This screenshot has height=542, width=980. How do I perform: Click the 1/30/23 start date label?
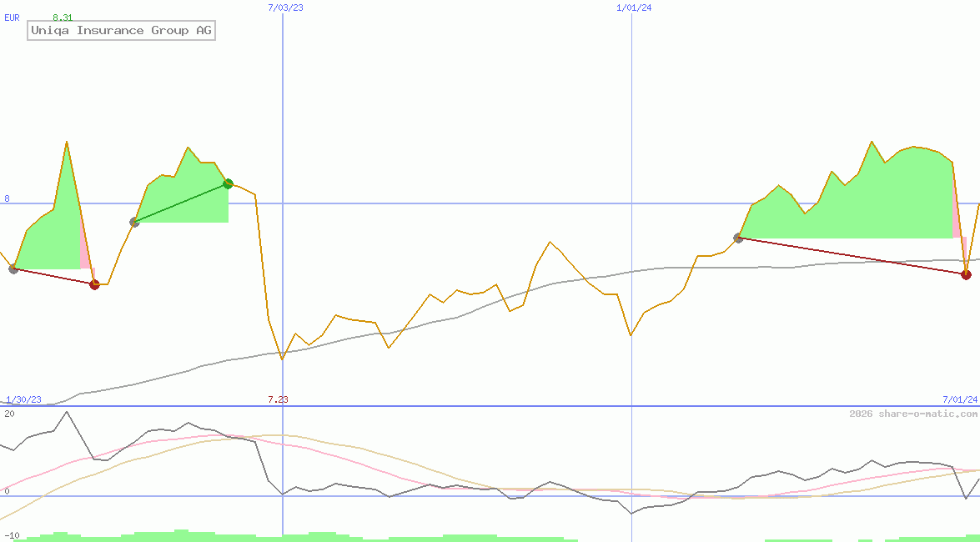pos(23,399)
